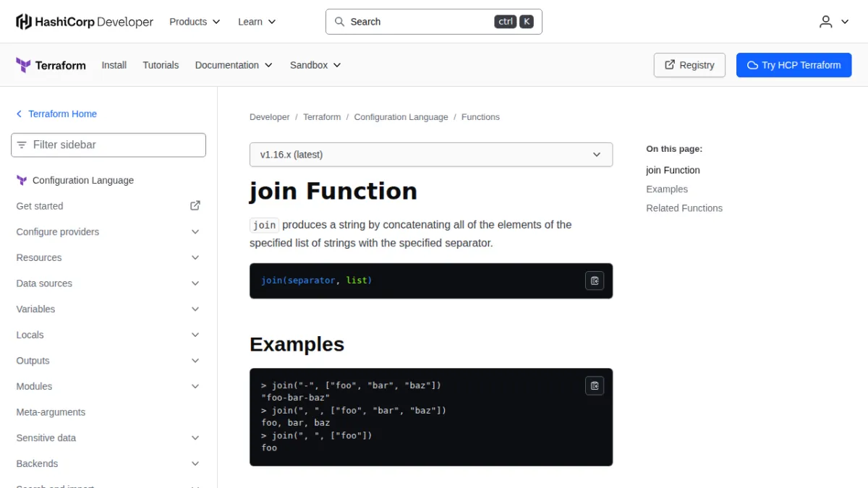Click the HashiCorp Developer logo

coord(85,22)
